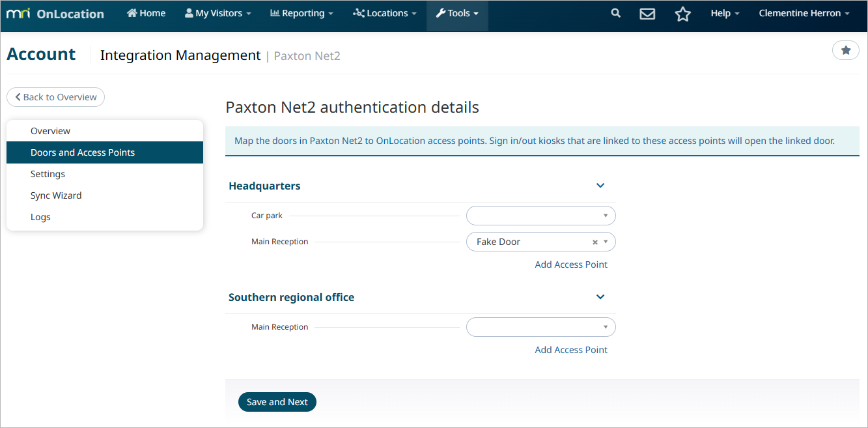Collapse the Southern regional office chevron
The image size is (868, 428).
600,297
